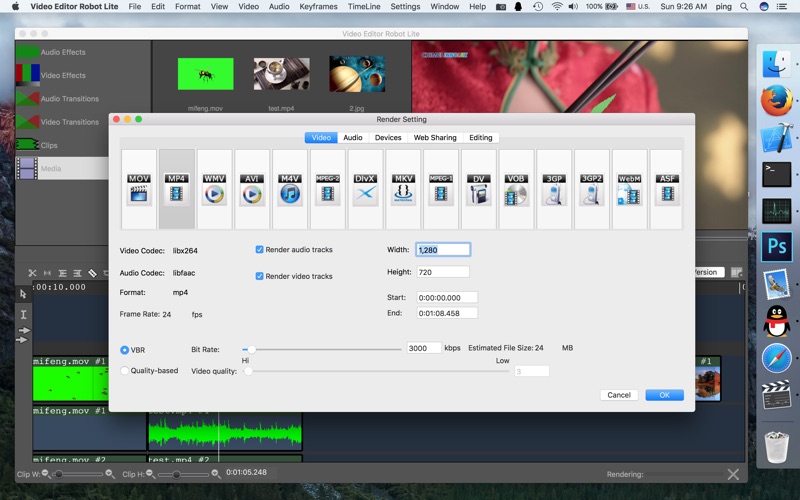The image size is (800, 500).
Task: Choose the DV format icon
Action: (479, 189)
